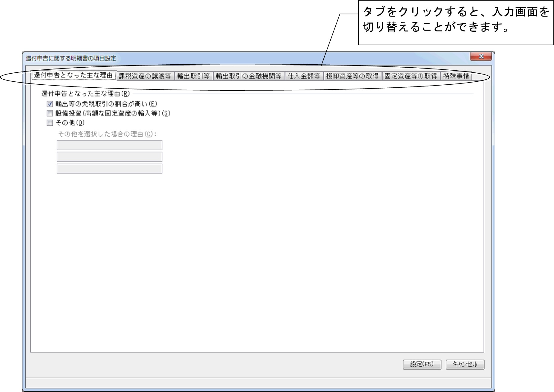Go to the 輸出取引の金融機関等 tab
The height and width of the screenshot is (392, 554).
(249, 76)
